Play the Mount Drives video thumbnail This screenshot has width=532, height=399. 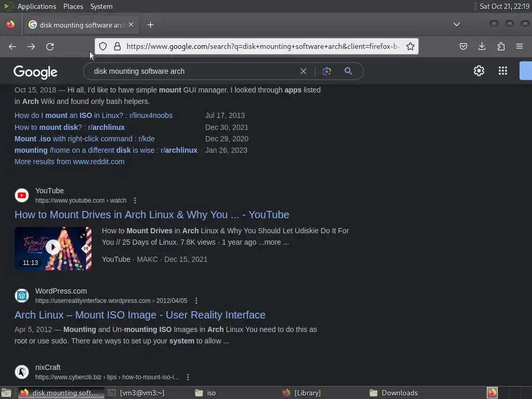click(x=53, y=248)
